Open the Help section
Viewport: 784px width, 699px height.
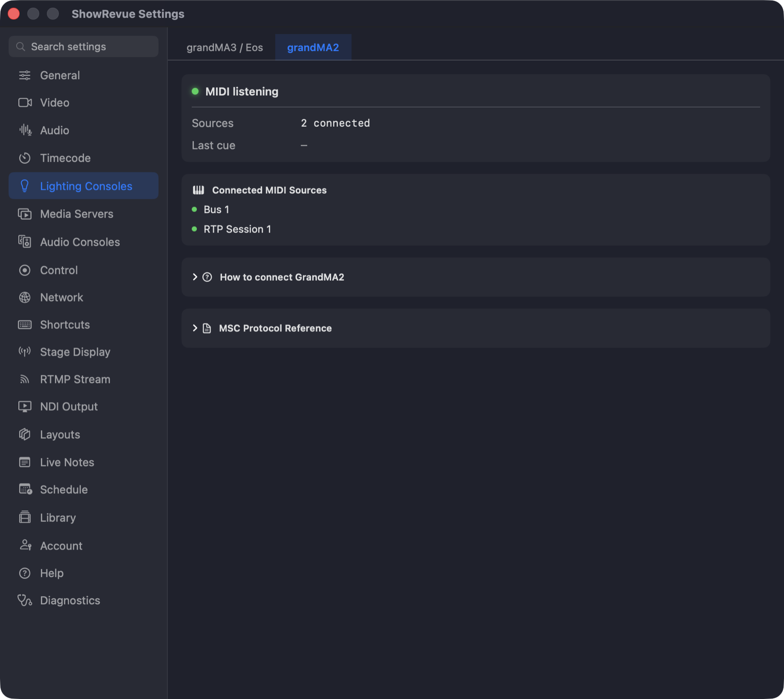(x=84, y=573)
